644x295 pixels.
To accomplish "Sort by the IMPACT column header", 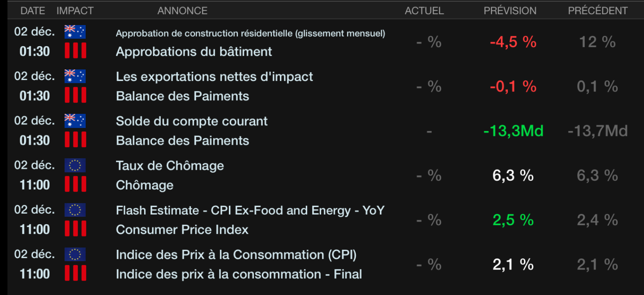I will point(75,11).
